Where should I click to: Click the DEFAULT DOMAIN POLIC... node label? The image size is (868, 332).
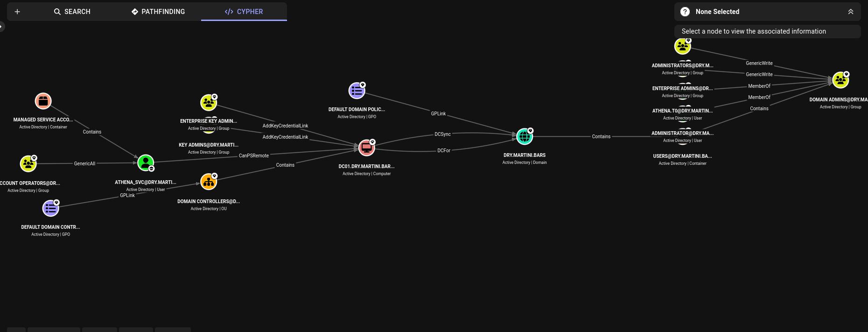point(357,109)
